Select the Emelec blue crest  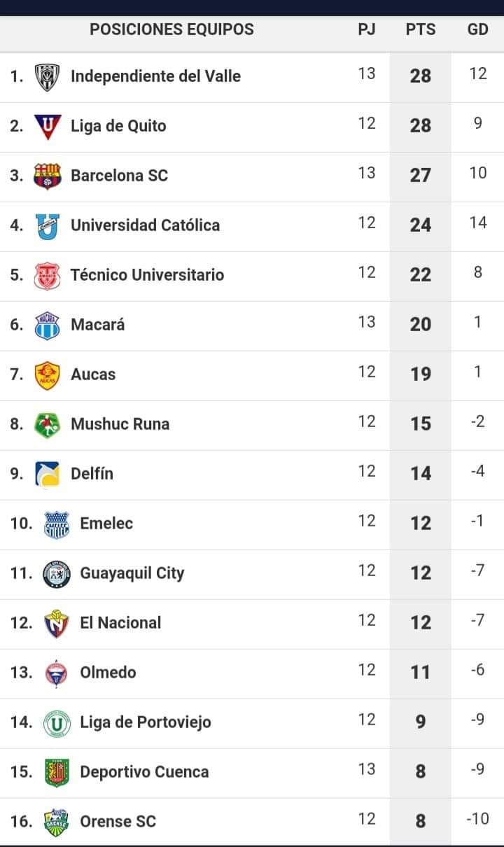(x=57, y=524)
